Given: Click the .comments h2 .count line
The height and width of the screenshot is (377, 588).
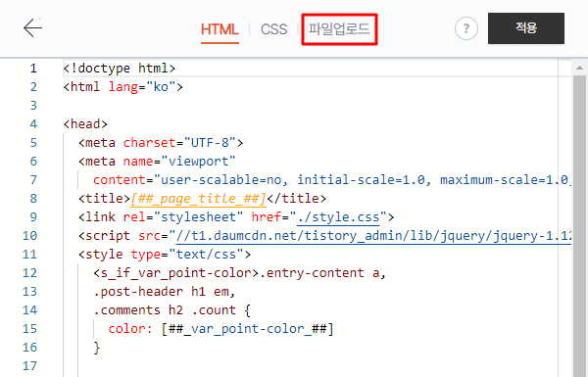Looking at the screenshot, I should pos(172,310).
